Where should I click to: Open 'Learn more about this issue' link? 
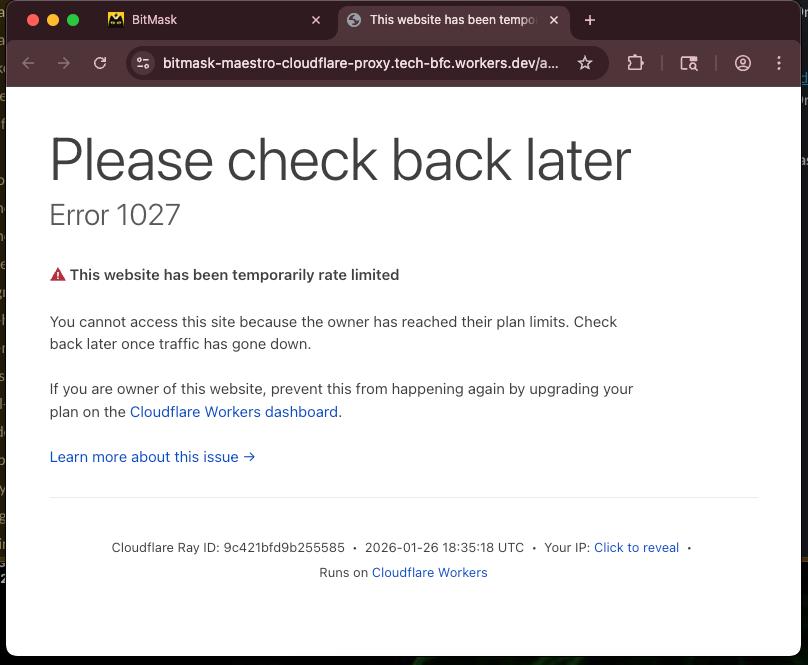coord(153,457)
